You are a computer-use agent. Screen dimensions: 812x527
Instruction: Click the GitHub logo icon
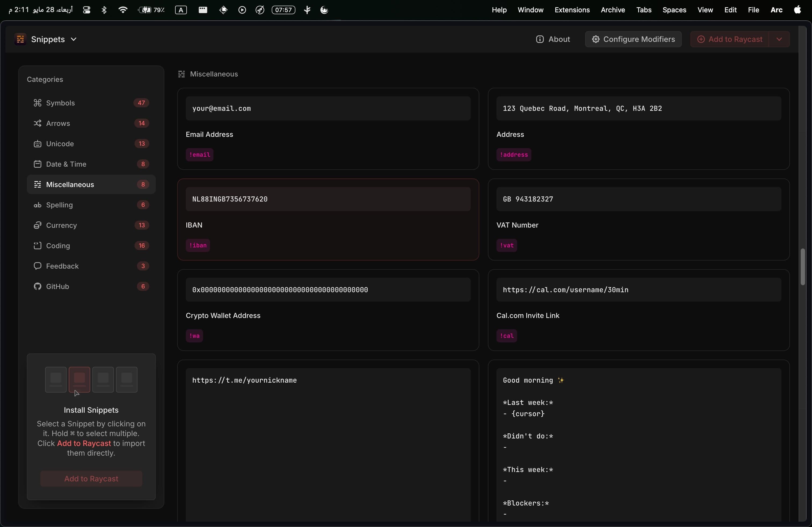[37, 286]
